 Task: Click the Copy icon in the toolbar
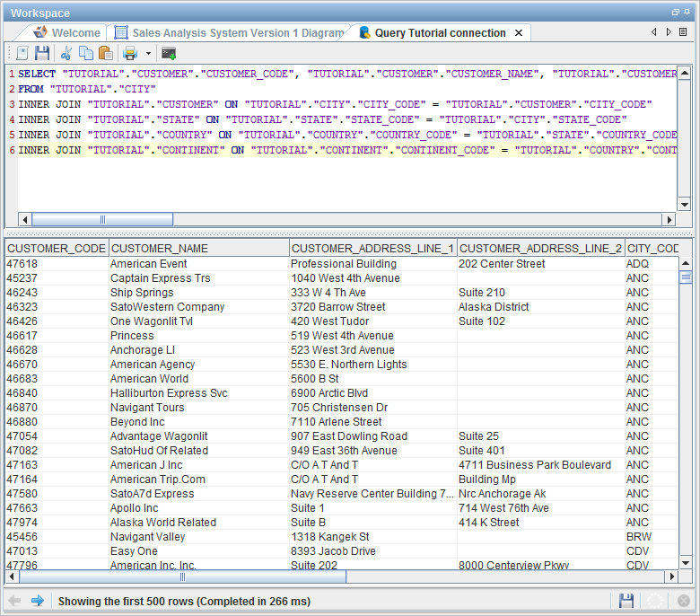(x=85, y=53)
